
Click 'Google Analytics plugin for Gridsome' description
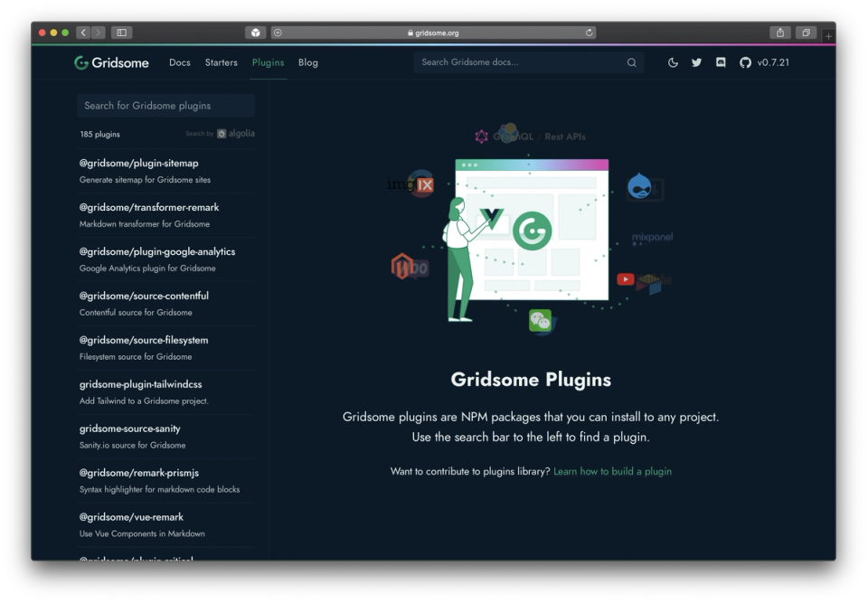click(147, 269)
